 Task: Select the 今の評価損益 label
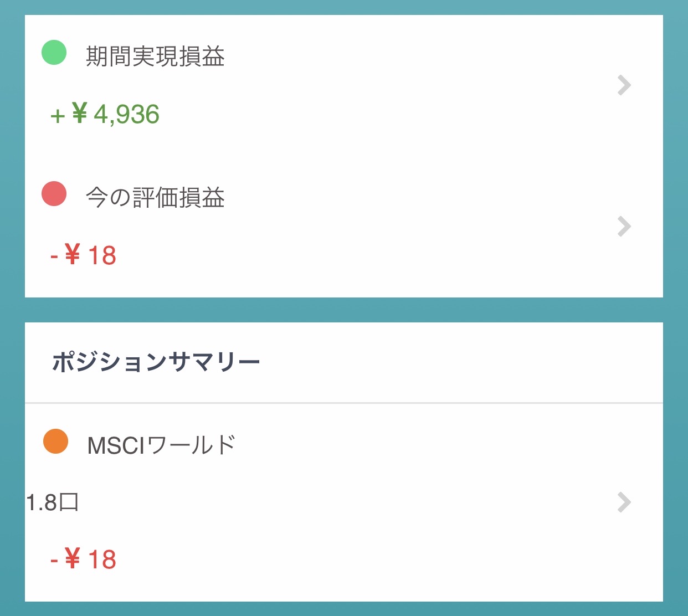coord(155,198)
